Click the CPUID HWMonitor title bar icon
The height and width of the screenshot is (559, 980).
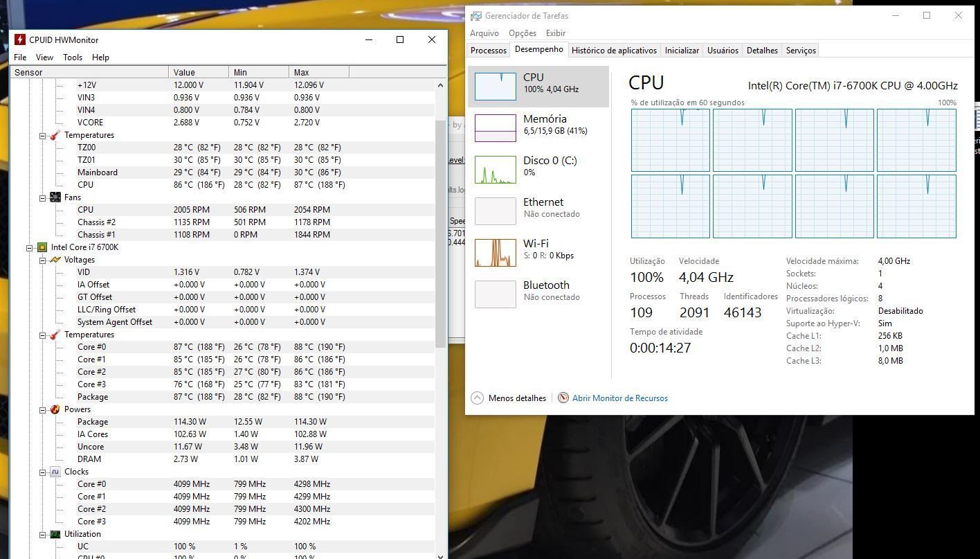[x=20, y=39]
